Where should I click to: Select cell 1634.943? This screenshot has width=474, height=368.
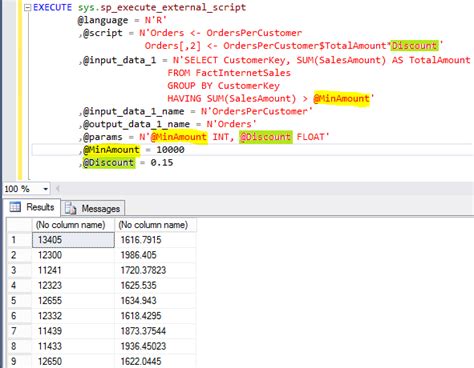point(155,301)
